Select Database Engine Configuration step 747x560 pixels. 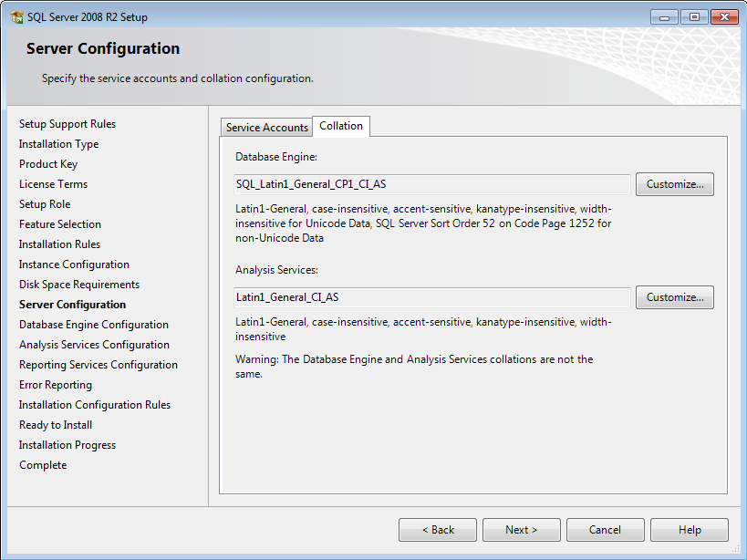coord(94,325)
